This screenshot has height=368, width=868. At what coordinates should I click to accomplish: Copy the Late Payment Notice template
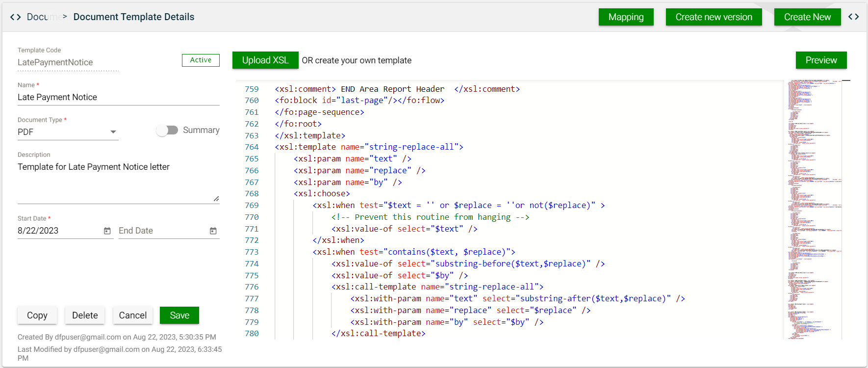(37, 315)
